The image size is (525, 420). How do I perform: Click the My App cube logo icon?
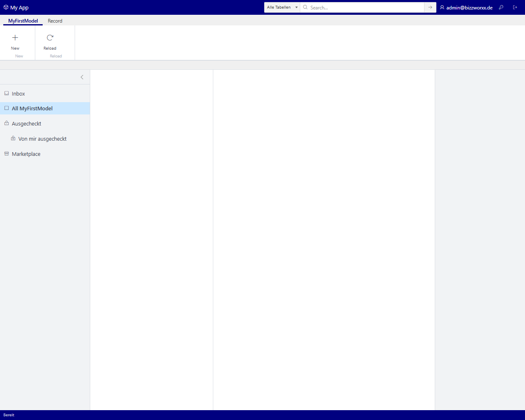6,7
